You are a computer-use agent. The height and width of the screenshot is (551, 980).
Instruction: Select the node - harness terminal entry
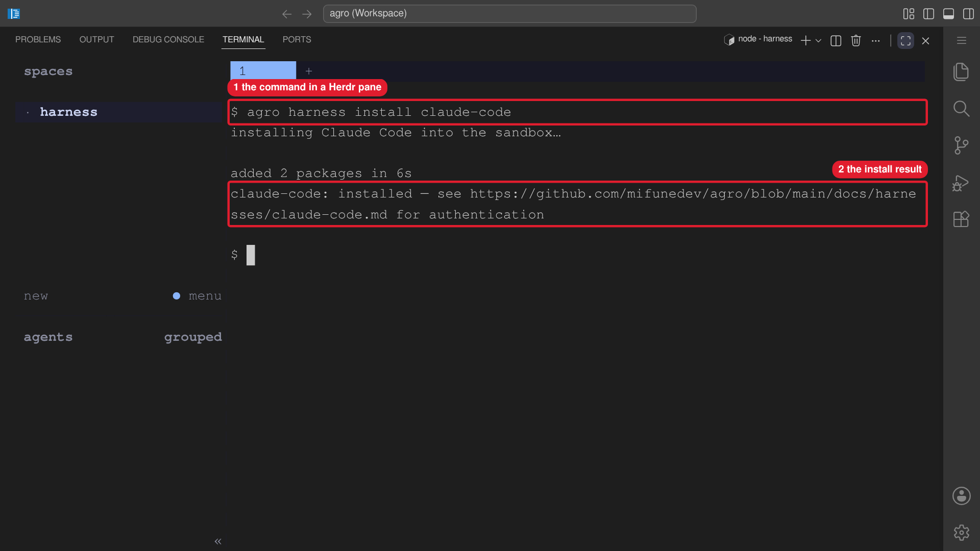point(758,39)
